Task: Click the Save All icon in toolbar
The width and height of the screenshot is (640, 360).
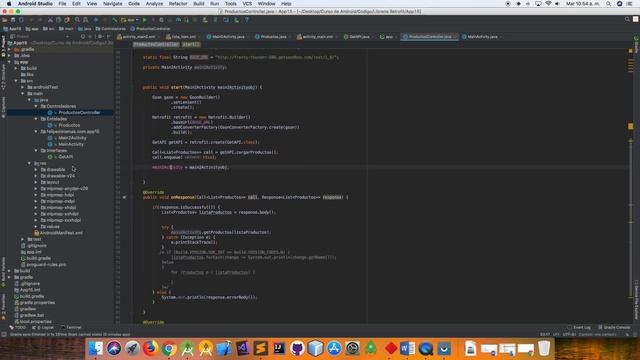Action: point(13,20)
